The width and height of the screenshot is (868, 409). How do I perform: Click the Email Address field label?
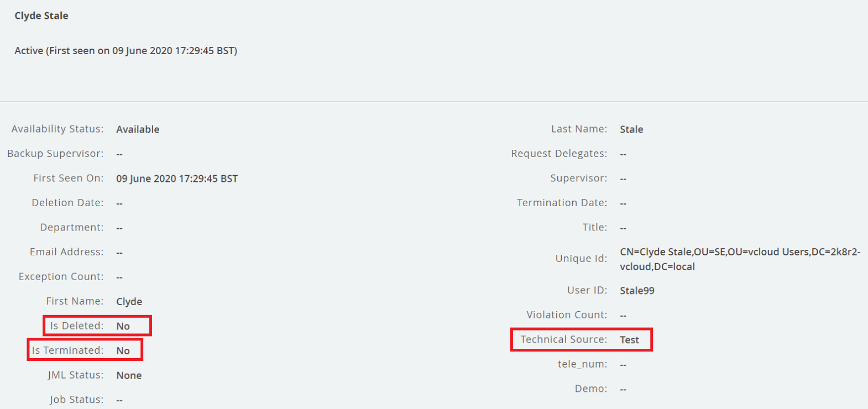[x=66, y=252]
